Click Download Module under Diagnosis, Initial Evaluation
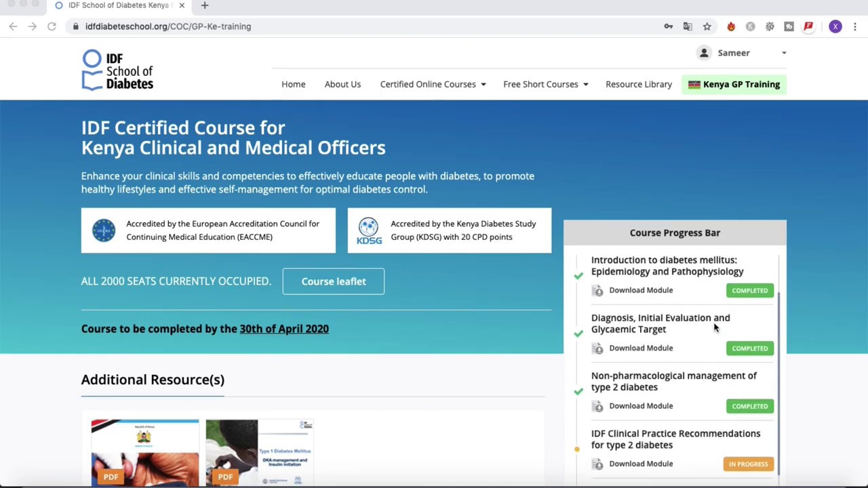This screenshot has width=868, height=488. 641,348
